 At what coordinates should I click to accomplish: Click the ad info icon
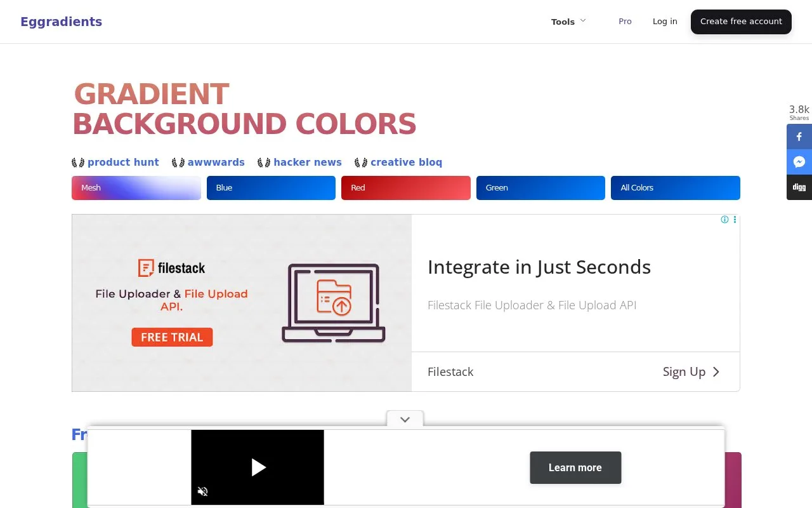tap(724, 220)
